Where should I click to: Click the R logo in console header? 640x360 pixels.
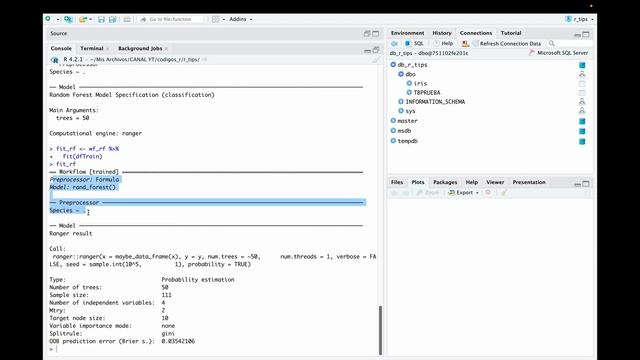click(55, 60)
